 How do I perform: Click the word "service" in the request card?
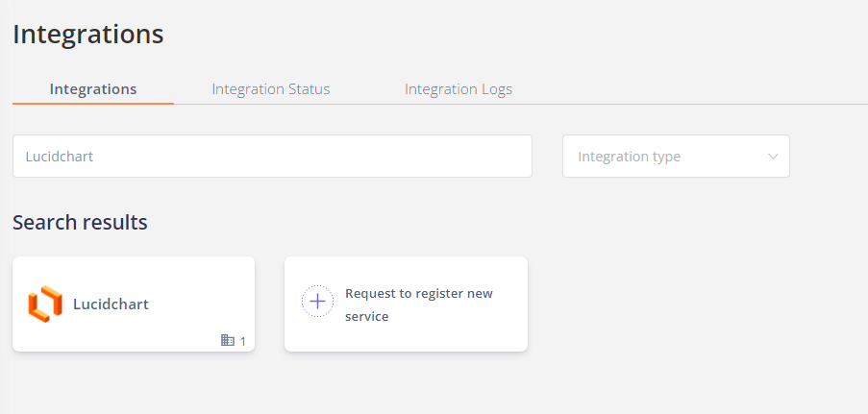coord(366,317)
